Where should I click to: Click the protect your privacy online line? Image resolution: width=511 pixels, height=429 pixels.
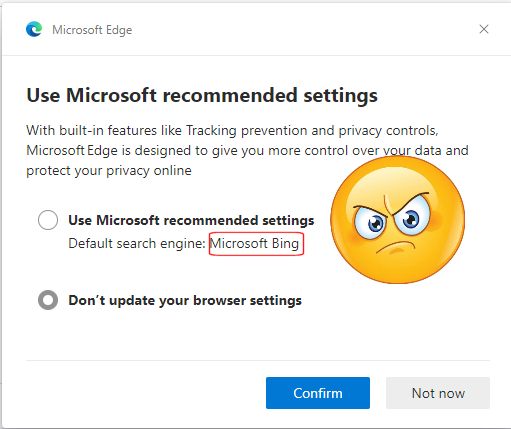109,171
